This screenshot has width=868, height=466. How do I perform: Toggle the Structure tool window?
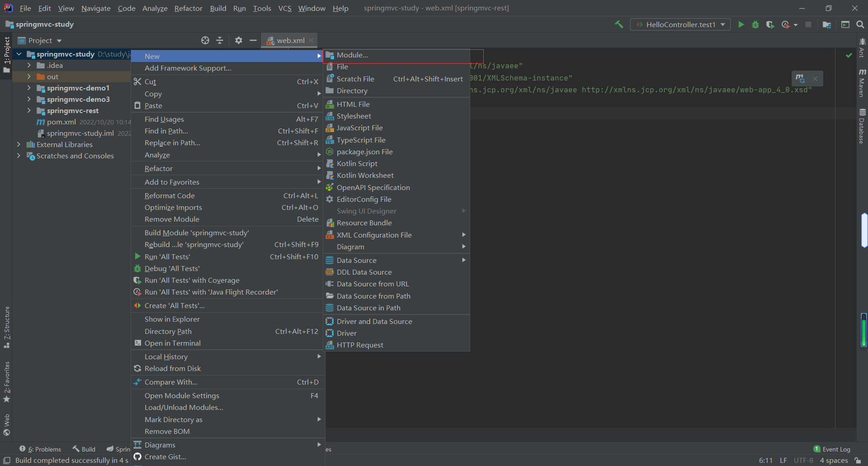(x=7, y=327)
